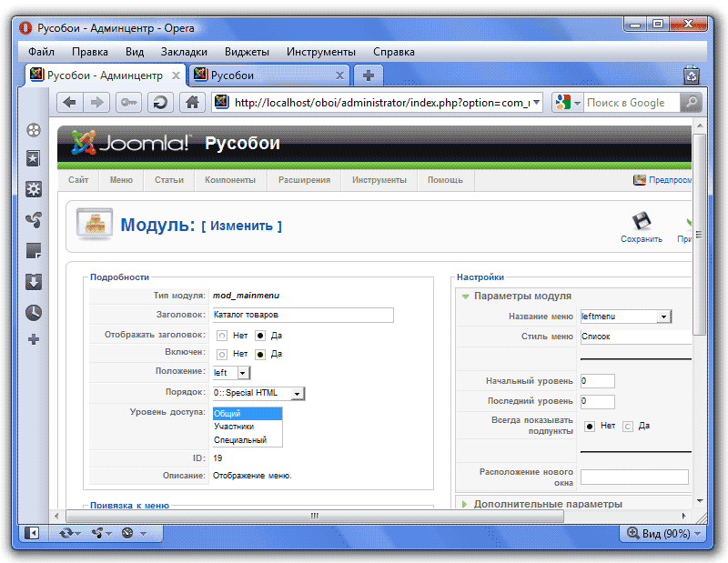Click the browser Home button
The width and height of the screenshot is (728, 563).
(x=191, y=103)
